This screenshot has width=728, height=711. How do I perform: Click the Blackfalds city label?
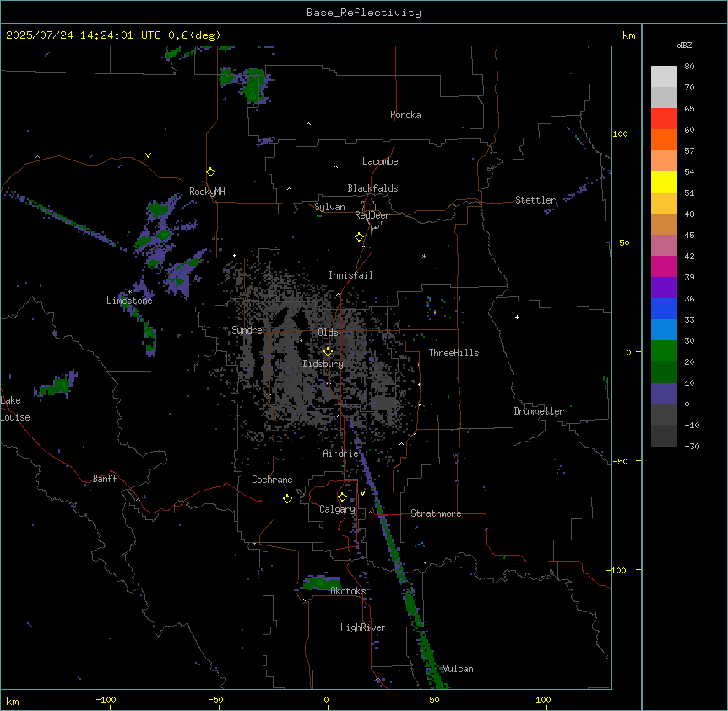click(372, 188)
